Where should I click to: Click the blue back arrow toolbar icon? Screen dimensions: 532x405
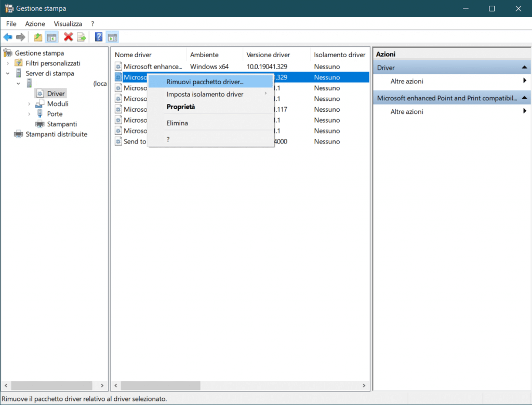tap(8, 37)
